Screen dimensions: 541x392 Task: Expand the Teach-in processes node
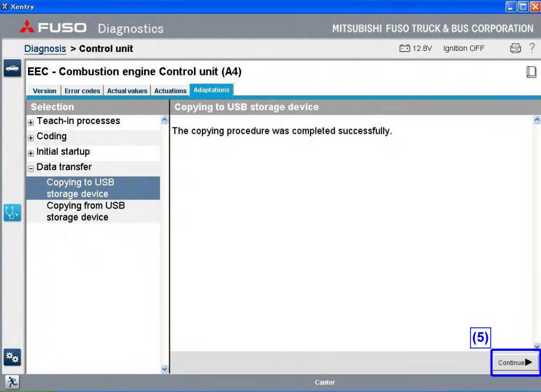[31, 122]
